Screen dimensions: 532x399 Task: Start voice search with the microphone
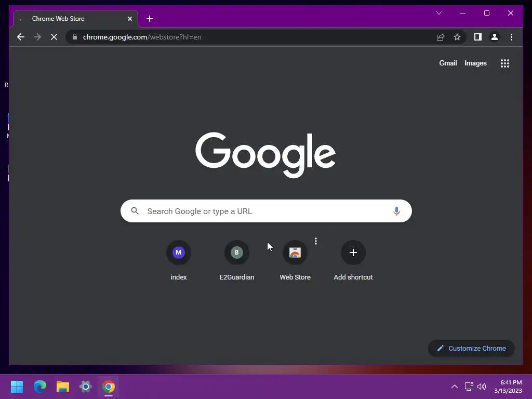coord(396,211)
